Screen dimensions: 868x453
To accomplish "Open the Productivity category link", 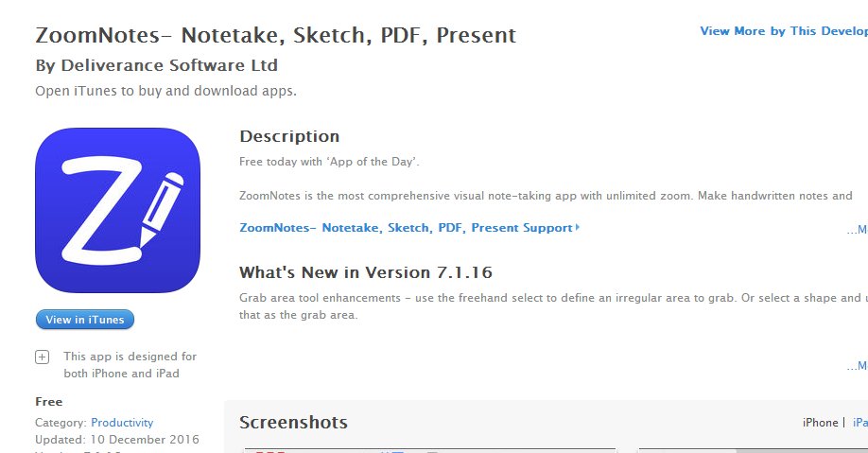I will click(x=122, y=423).
